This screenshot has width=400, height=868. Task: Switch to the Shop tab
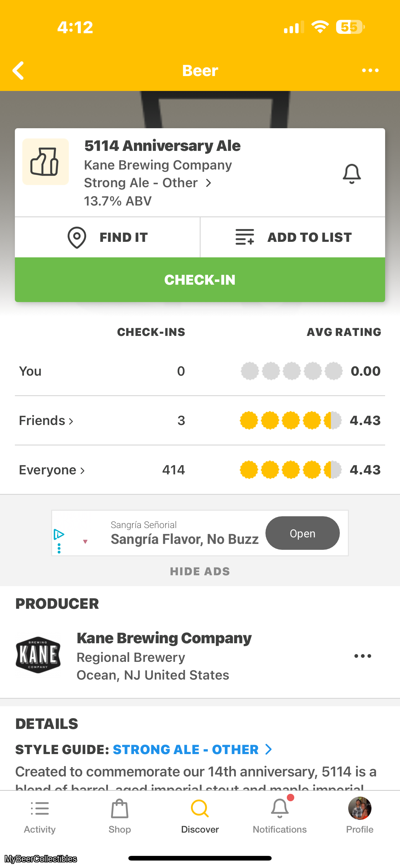point(119,816)
